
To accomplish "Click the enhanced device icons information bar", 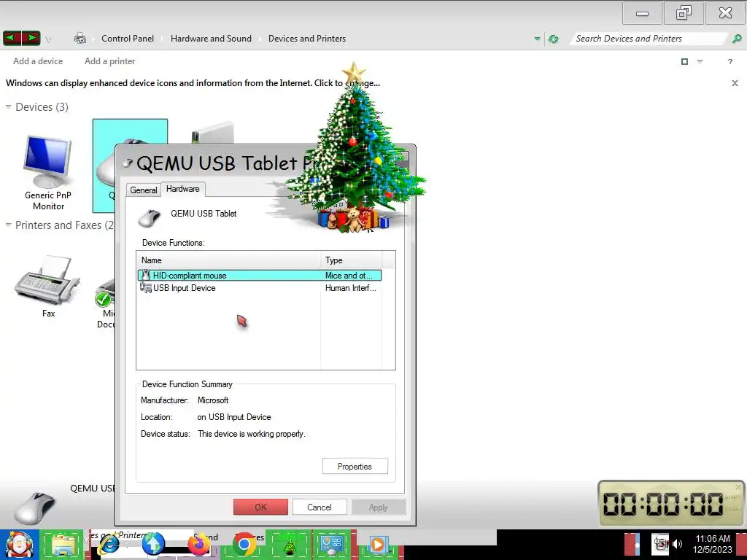I will point(193,83).
